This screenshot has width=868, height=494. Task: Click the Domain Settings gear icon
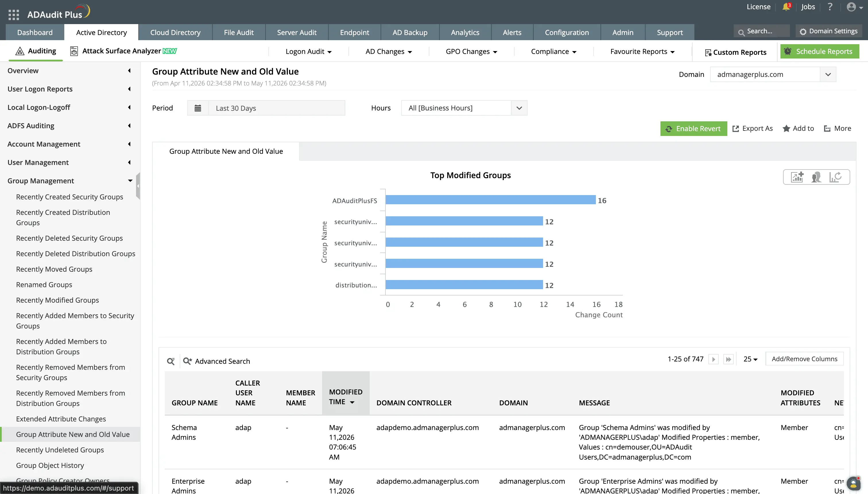pos(803,32)
